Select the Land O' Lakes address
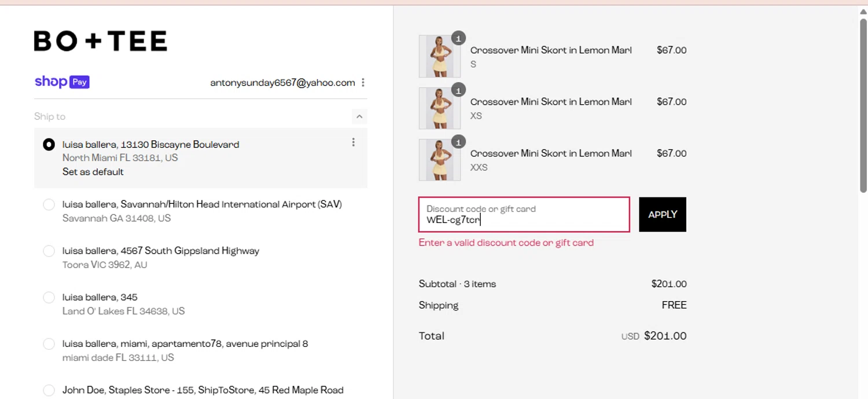 49,297
